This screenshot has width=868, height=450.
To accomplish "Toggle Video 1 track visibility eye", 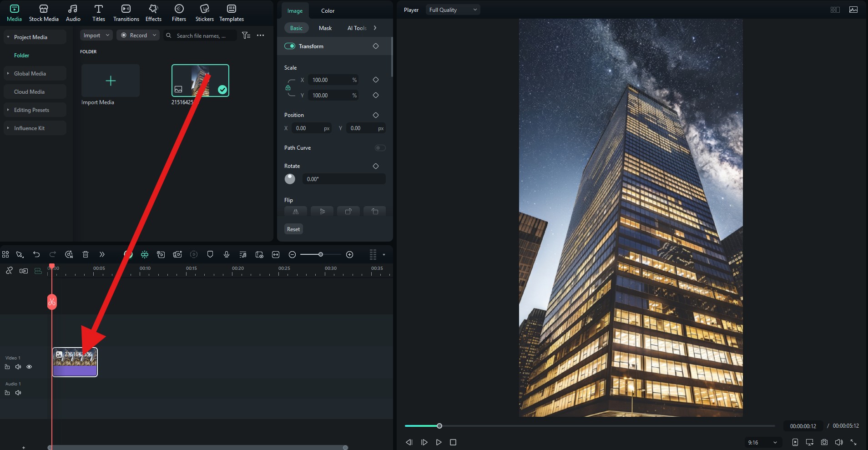I will tap(29, 367).
